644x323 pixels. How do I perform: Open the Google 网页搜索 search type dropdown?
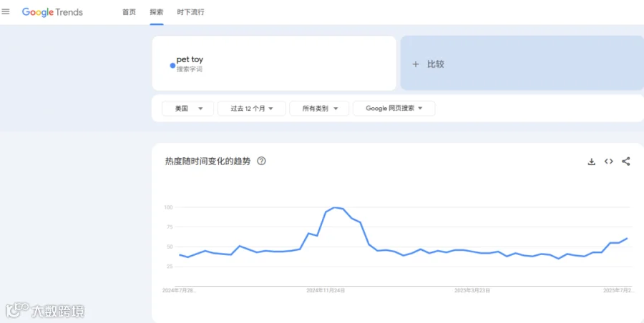394,109
